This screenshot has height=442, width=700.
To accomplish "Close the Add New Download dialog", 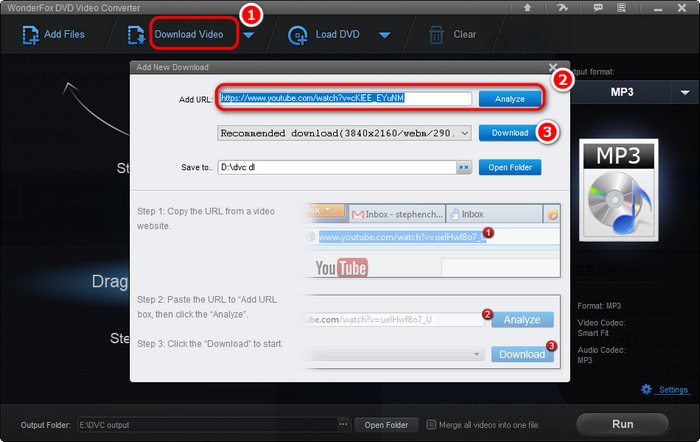I will click(x=553, y=67).
